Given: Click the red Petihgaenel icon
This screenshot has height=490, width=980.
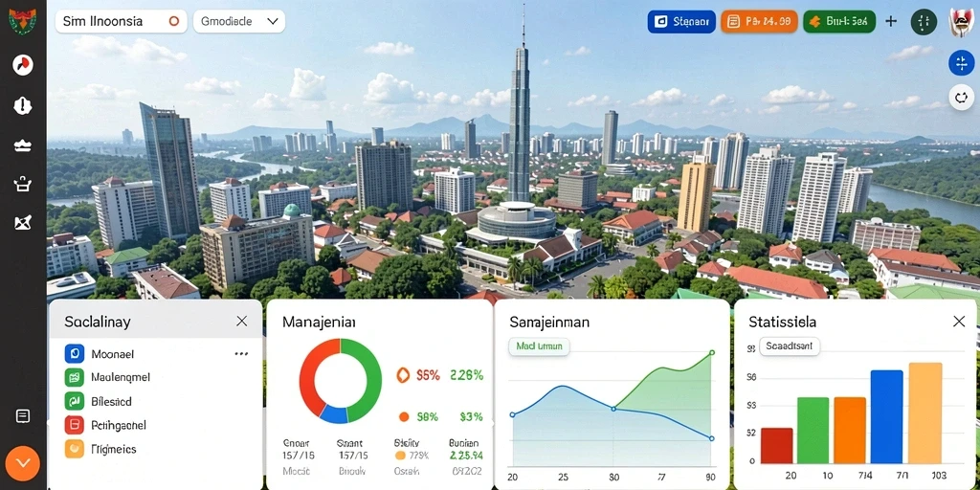Looking at the screenshot, I should (75, 425).
